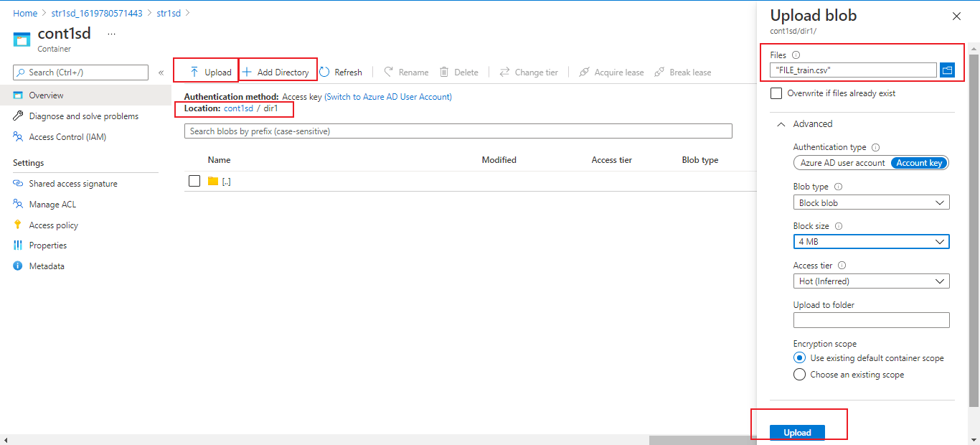Viewport: 980px width, 445px height.
Task: Enable Overwrite if files already exist
Action: (776, 93)
